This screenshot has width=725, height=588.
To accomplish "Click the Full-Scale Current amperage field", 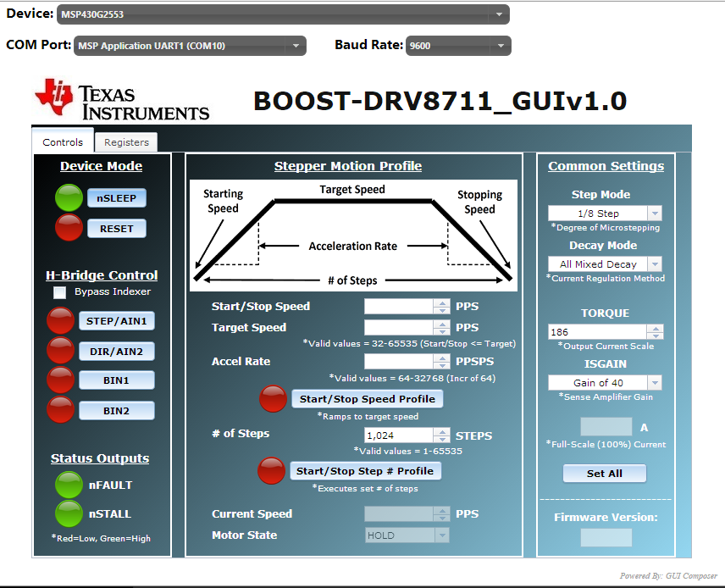I will pos(606,426).
